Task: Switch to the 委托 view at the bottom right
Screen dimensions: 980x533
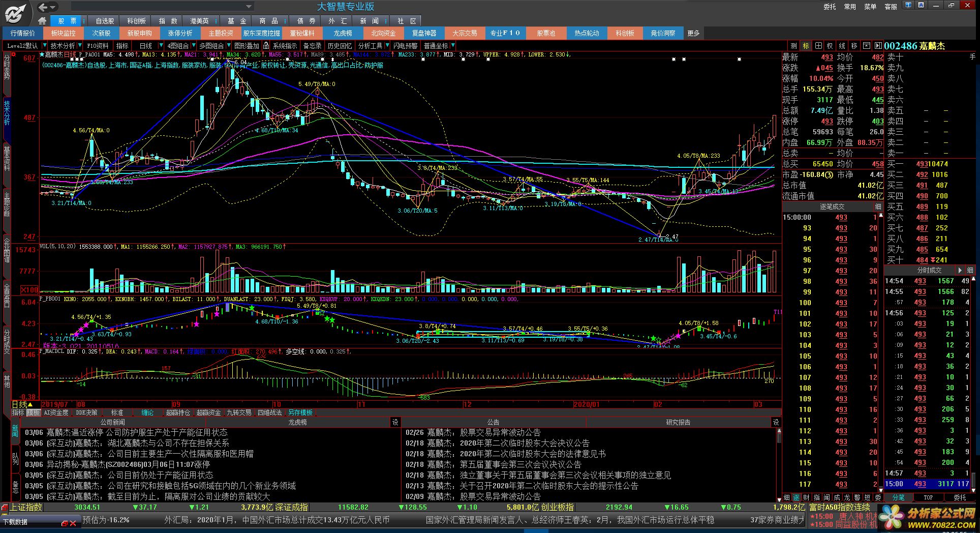Action: pos(960,497)
